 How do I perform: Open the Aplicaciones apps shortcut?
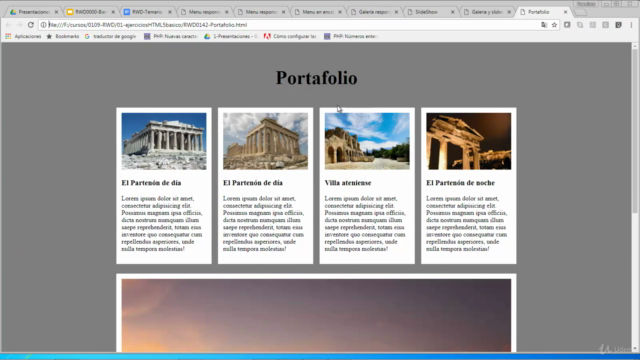coord(23,36)
